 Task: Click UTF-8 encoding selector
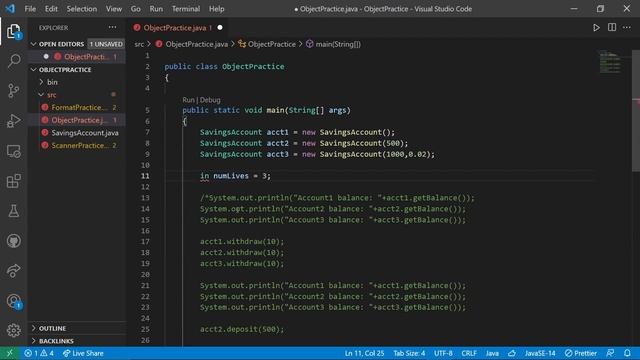[443, 353]
